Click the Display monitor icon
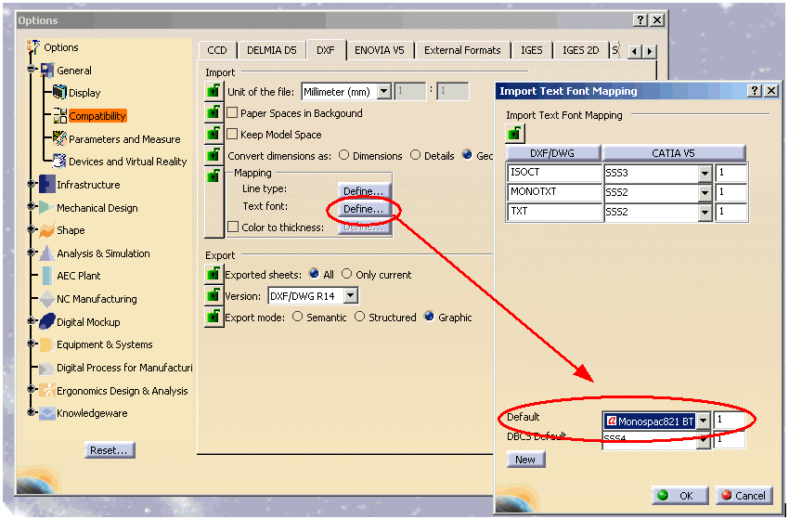The width and height of the screenshot is (789, 532). (x=59, y=92)
